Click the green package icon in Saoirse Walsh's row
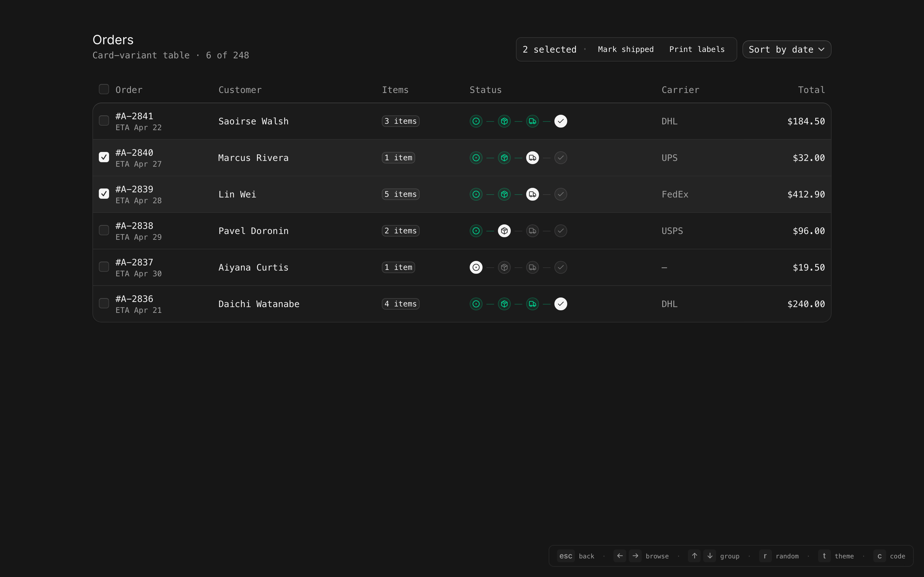The height and width of the screenshot is (577, 924). 504,121
